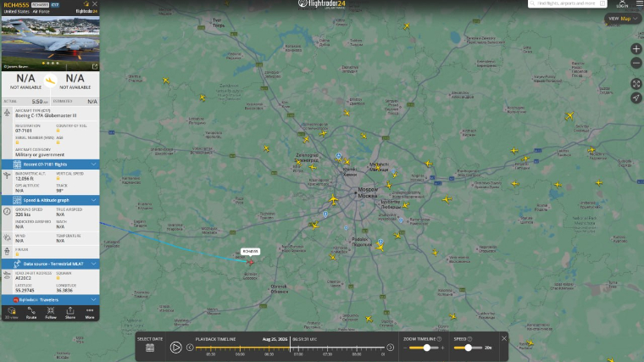Click the Boeing C-17A Globemaster III text
This screenshot has width=644, height=362.
coord(46,115)
